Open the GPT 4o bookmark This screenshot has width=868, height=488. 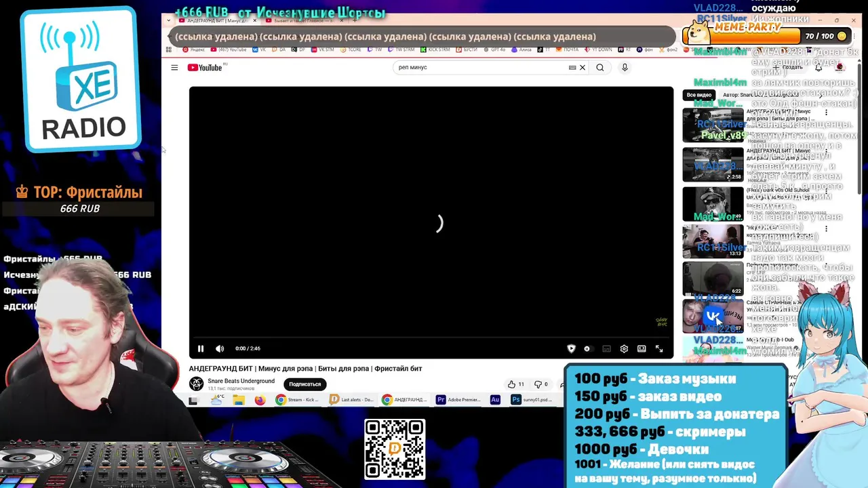(495, 49)
